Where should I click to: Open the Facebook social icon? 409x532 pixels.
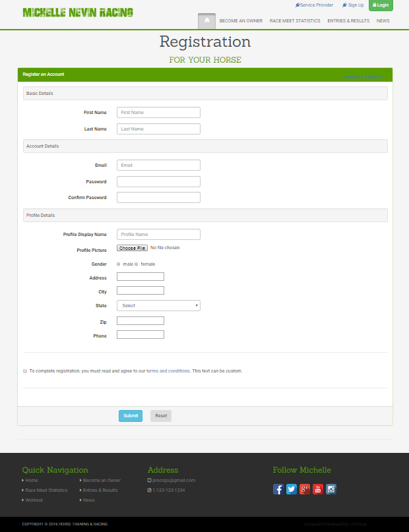[278, 489]
